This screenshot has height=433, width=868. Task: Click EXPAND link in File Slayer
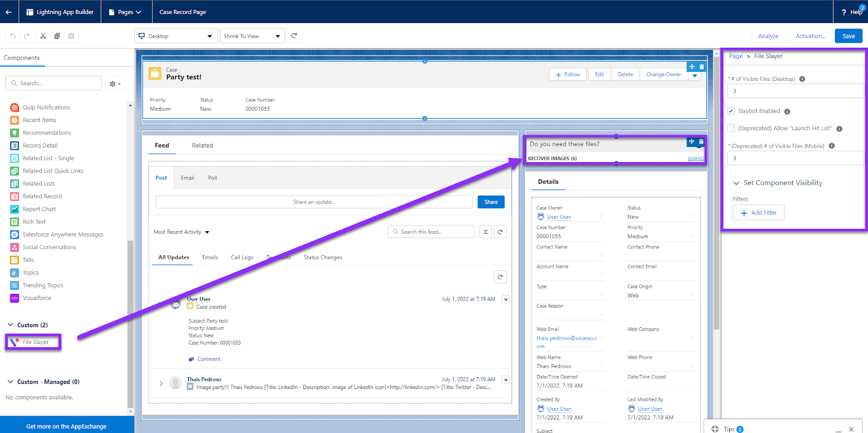(x=695, y=158)
